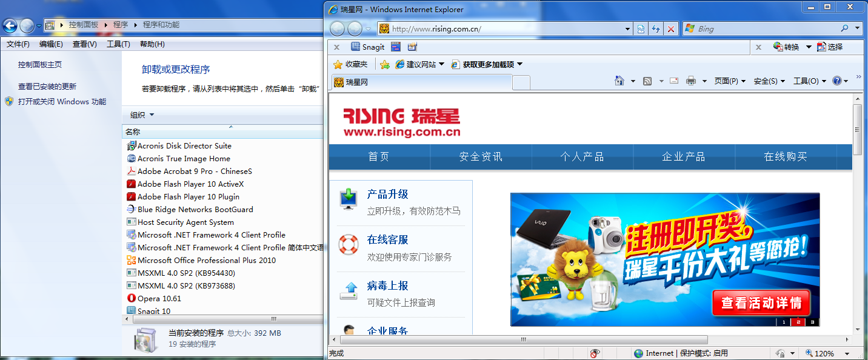Image resolution: width=868 pixels, height=360 pixels.
Task: Click the 产品升级 download monitor icon
Action: (349, 199)
